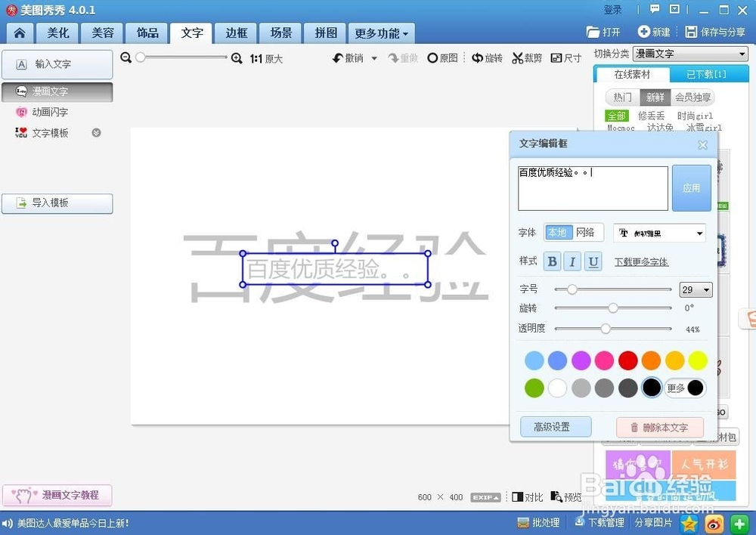Switch to the 饰品 tab

click(x=147, y=32)
